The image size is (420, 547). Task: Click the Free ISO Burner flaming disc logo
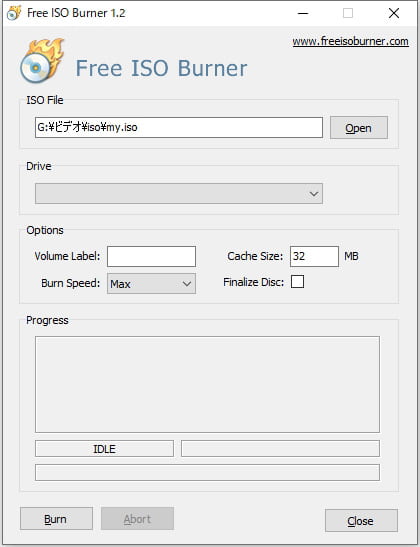42,60
